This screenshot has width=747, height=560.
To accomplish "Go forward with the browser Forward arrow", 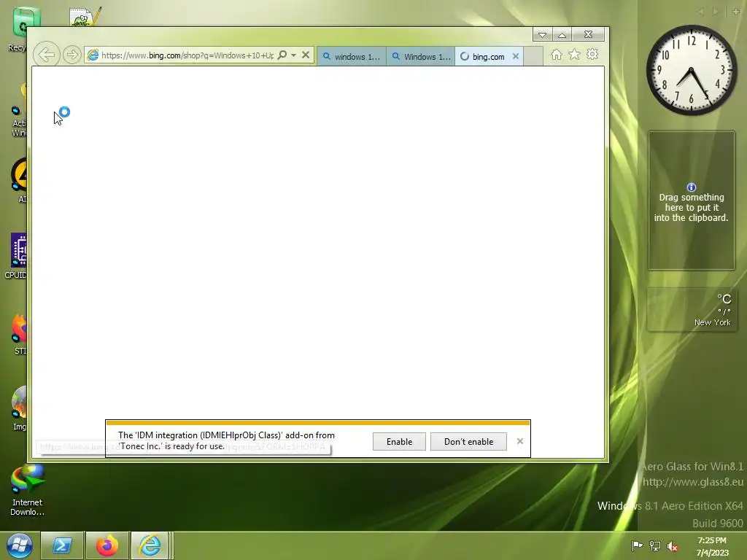I will point(72,55).
